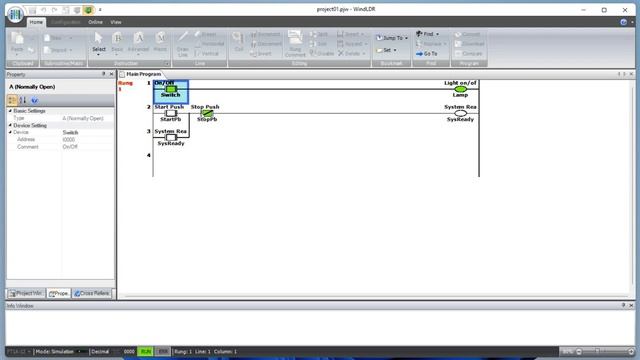Screen dimensions: 640x360
Task: Collapse the Basic Settings section
Action: click(10, 111)
